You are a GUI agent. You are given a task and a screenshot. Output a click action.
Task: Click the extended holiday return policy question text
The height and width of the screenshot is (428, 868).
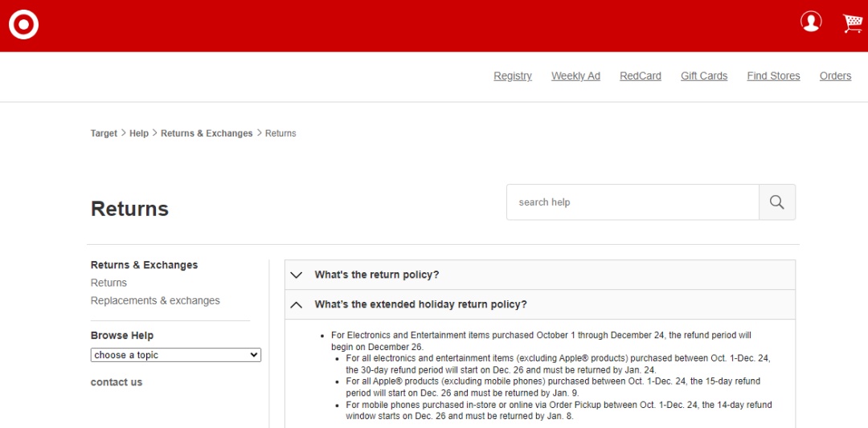pos(420,304)
